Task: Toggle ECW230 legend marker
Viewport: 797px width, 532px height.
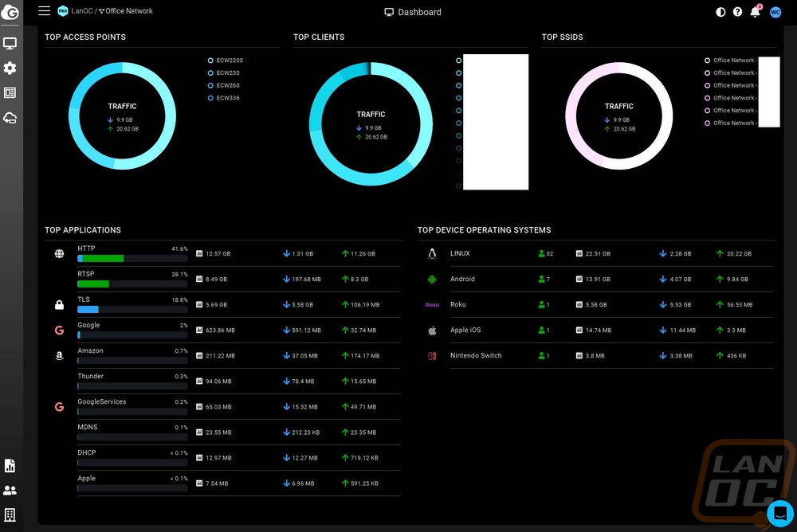Action: pos(210,72)
